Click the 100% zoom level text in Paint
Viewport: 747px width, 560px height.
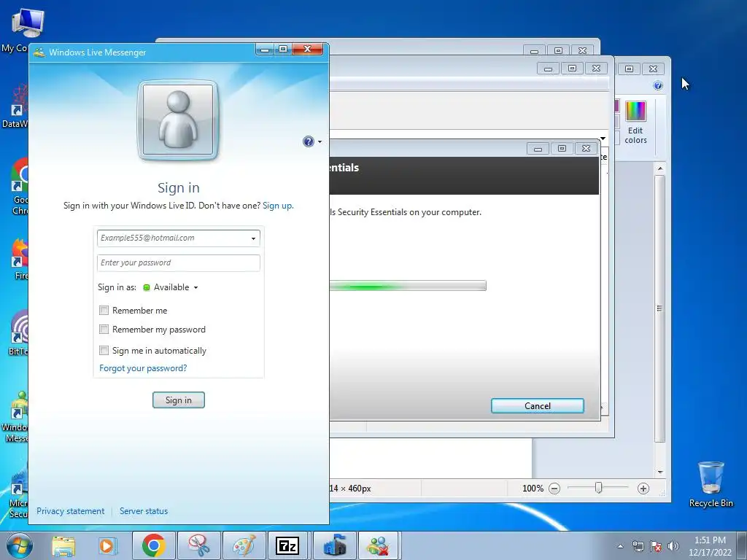pyautogui.click(x=533, y=488)
